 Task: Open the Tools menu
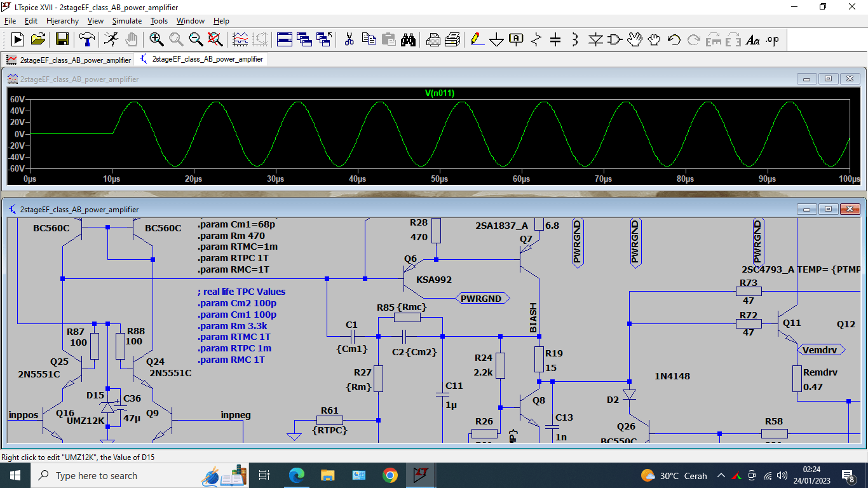159,21
